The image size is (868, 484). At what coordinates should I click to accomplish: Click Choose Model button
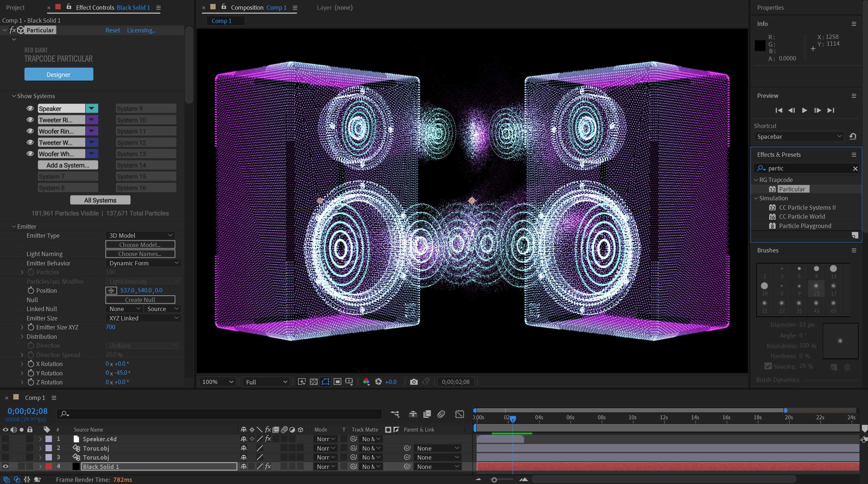click(x=140, y=245)
